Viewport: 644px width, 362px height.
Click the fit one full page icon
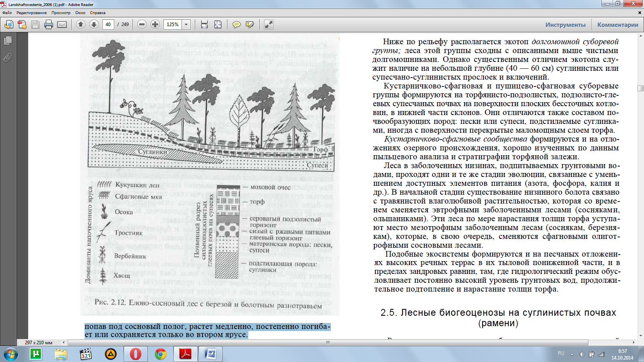coord(218,25)
